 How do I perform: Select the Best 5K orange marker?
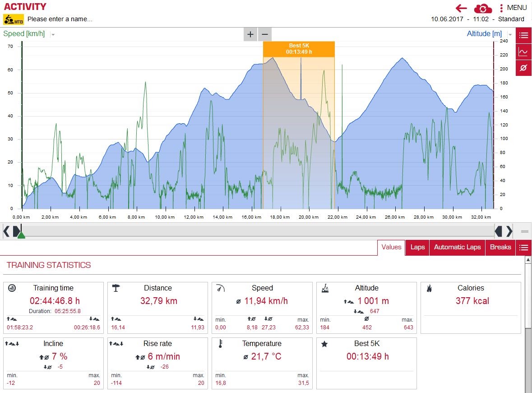click(299, 49)
